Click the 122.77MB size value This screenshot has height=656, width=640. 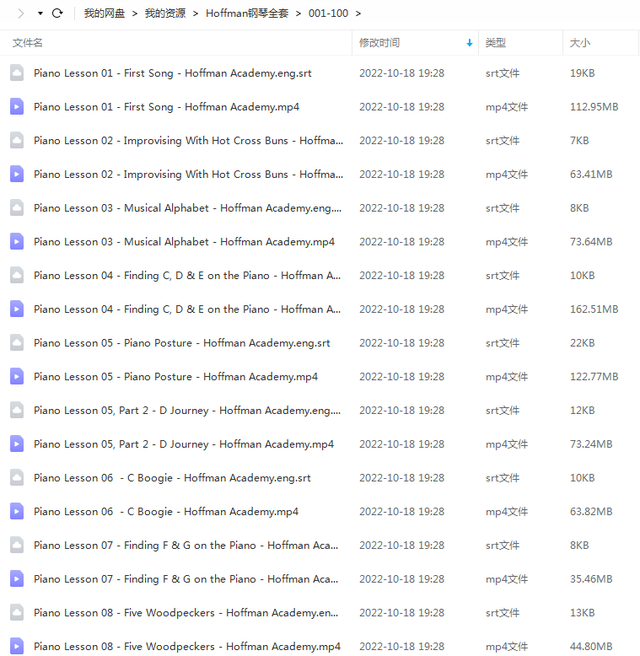pos(594,377)
